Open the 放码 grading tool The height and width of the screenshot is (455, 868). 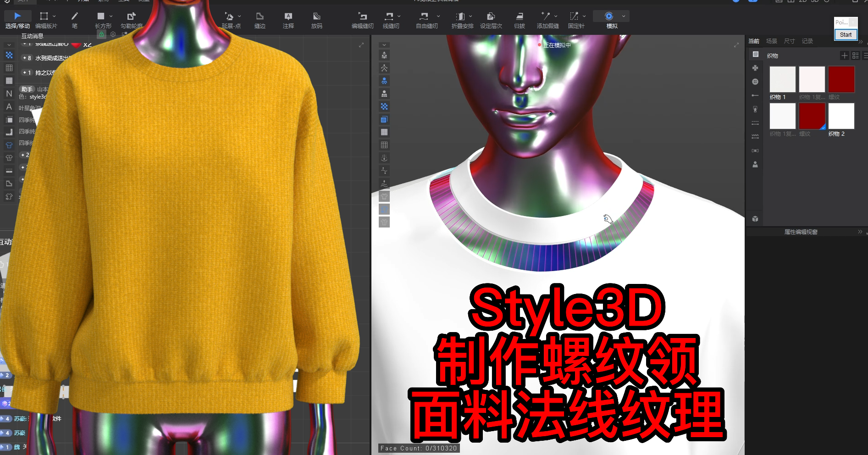tap(317, 20)
